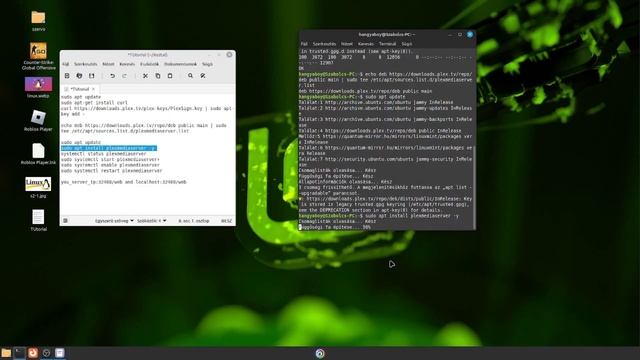Open the Egyszerű szöveg syntax dropdown

coord(114,221)
